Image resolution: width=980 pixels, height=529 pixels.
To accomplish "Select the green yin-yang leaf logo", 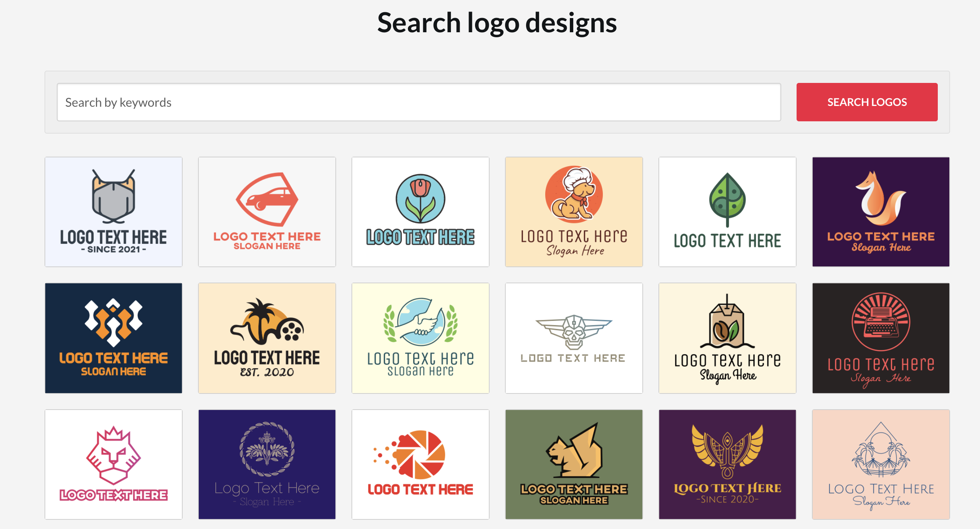I will (728, 212).
